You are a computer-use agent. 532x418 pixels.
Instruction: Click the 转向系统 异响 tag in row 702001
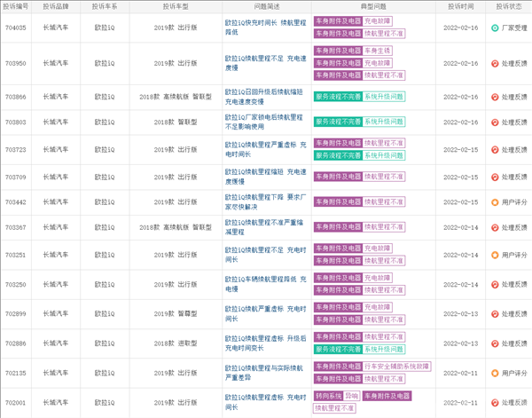pyautogui.click(x=337, y=396)
